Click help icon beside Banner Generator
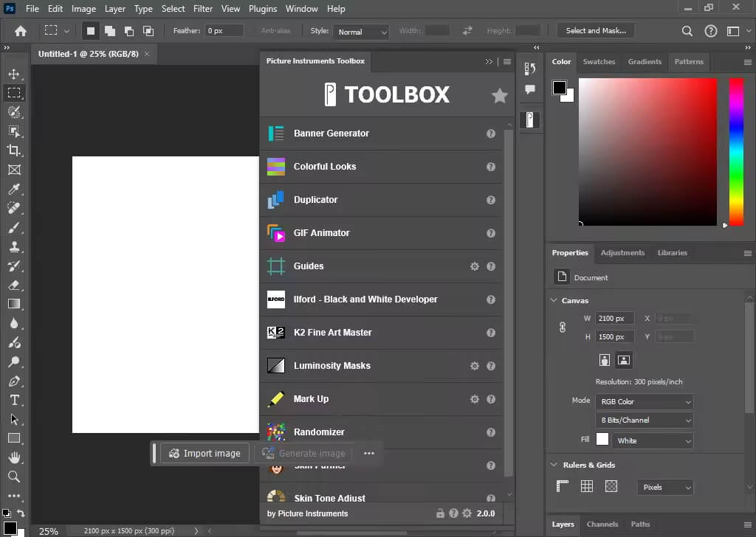Screen dimensions: 756x537 pos(491,134)
